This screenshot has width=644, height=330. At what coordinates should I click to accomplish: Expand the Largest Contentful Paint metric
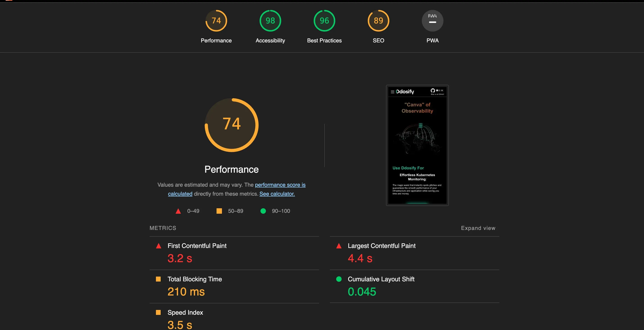pyautogui.click(x=381, y=246)
